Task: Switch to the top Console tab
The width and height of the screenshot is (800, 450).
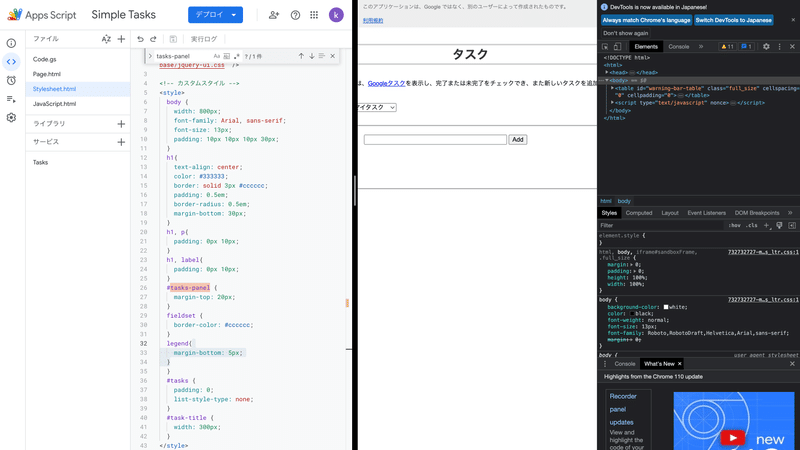Action: coord(679,46)
